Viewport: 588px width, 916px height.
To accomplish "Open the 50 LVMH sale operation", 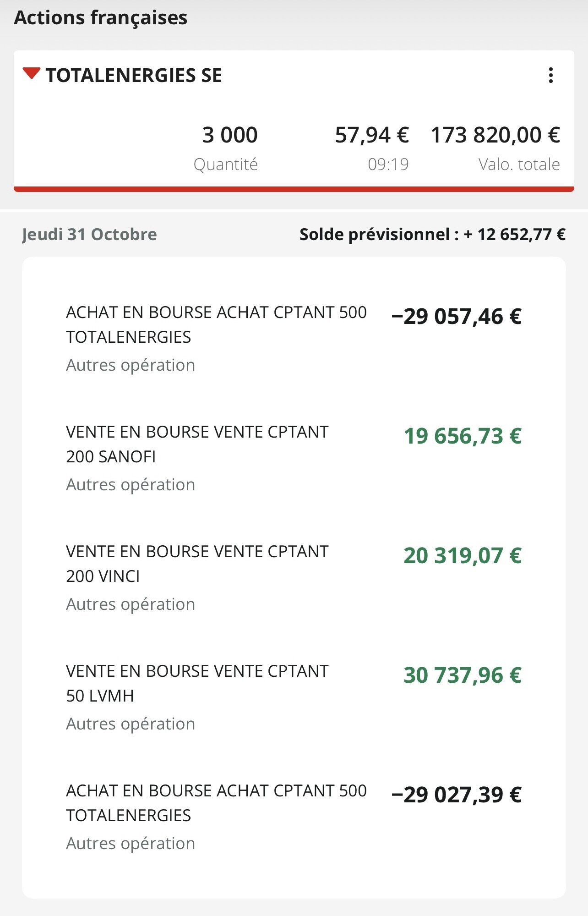I will (x=197, y=683).
